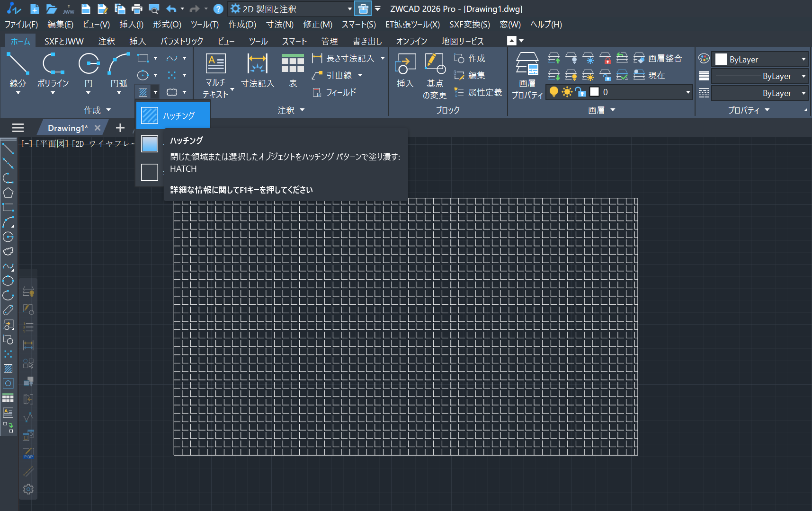This screenshot has height=511, width=812.
Task: Open the Multiline Text (マルチテキスト) tool
Action: (216, 65)
